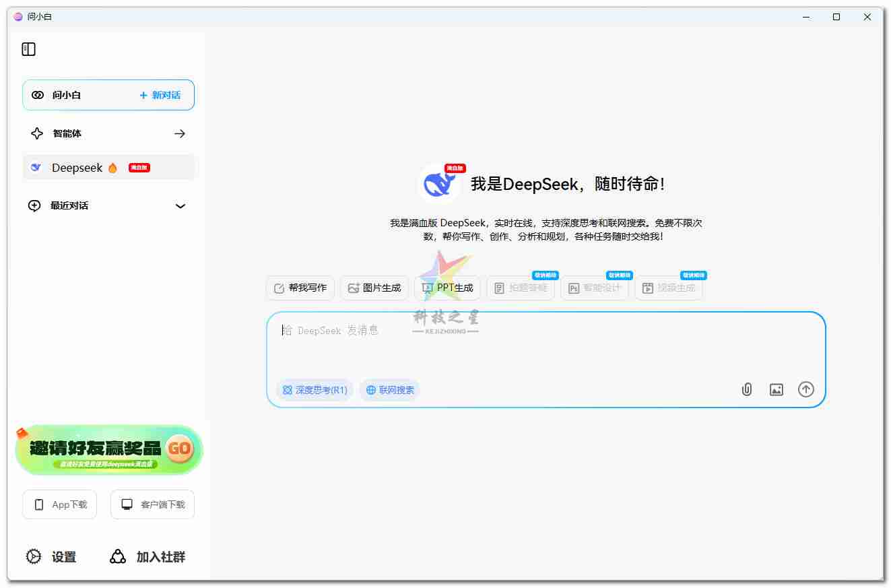Image resolution: width=891 pixels, height=588 pixels.
Task: Click the image upload icon in input box
Action: (776, 389)
